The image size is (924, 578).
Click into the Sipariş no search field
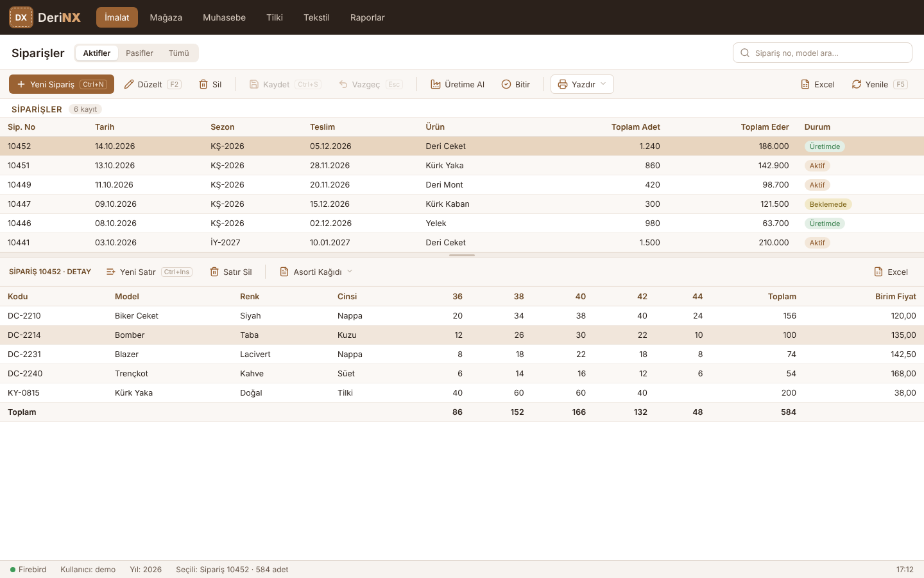coord(823,53)
